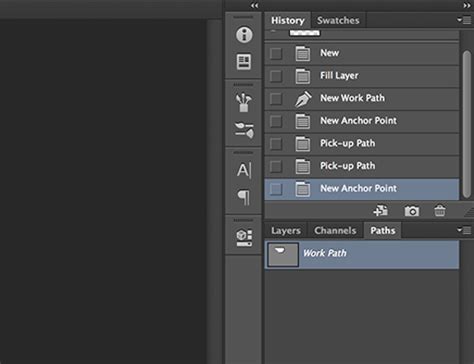Select the Work Path entry
This screenshot has width=474, height=364.
(362, 255)
